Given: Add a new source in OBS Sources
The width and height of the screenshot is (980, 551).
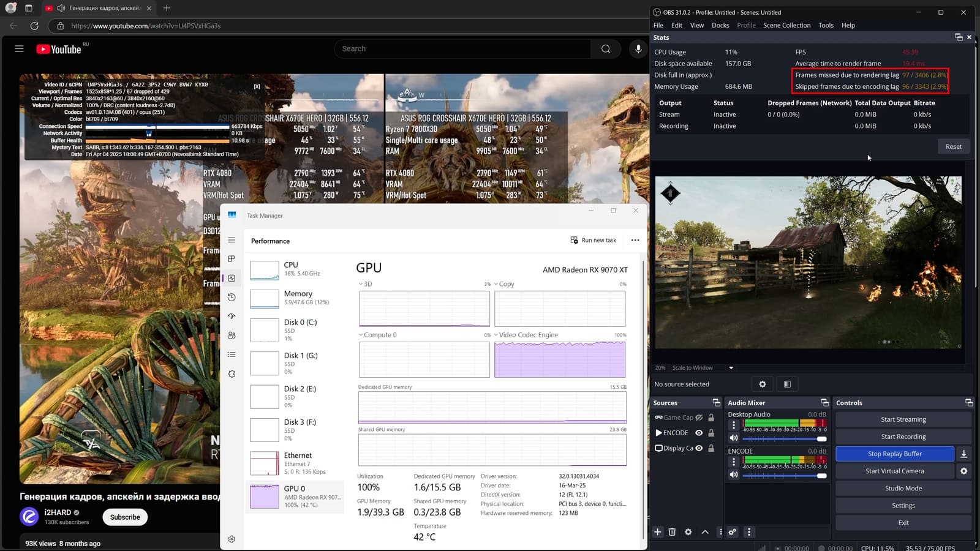Looking at the screenshot, I should click(x=657, y=532).
